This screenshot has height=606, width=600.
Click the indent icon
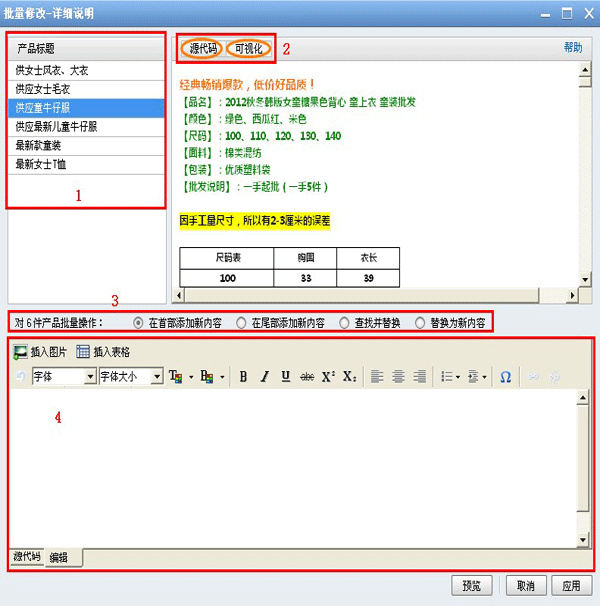pyautogui.click(x=473, y=376)
